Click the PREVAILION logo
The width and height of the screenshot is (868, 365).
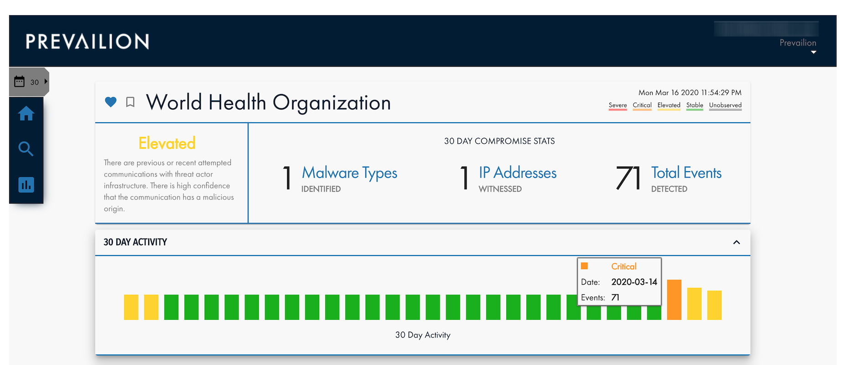[x=87, y=42]
